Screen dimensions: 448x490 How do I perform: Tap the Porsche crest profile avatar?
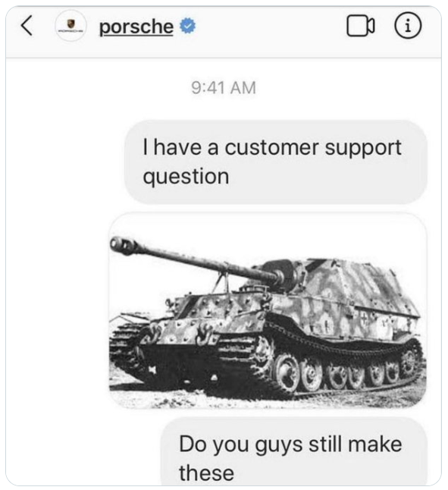tap(70, 26)
